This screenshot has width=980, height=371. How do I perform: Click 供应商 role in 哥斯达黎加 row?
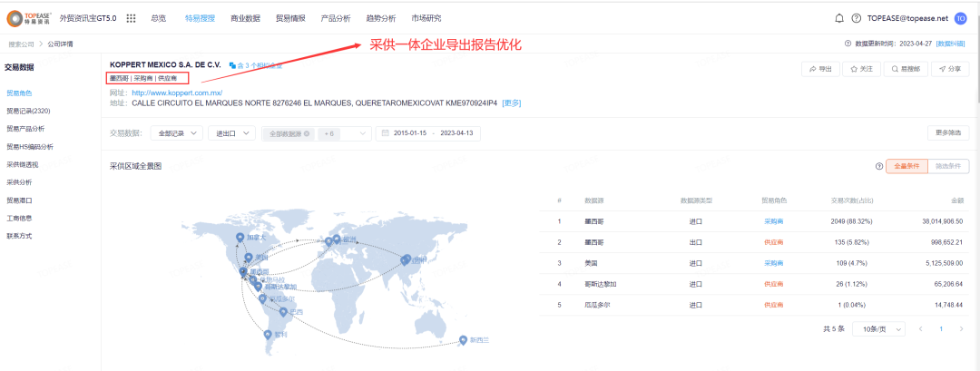(x=774, y=284)
